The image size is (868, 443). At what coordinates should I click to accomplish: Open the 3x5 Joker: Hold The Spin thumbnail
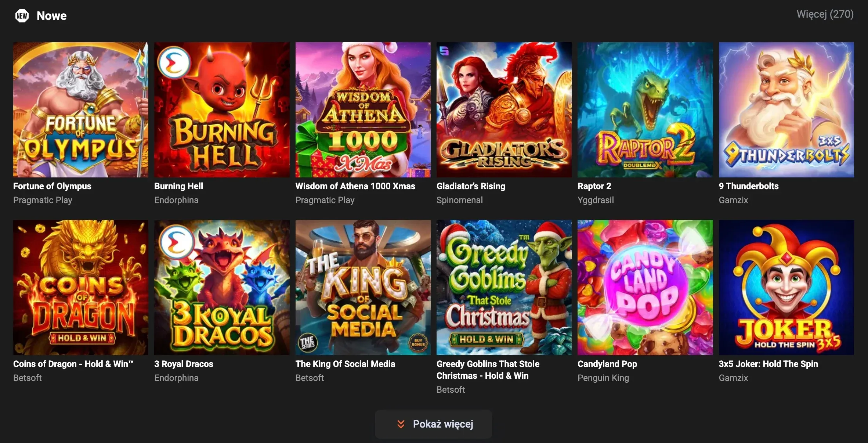coord(786,288)
